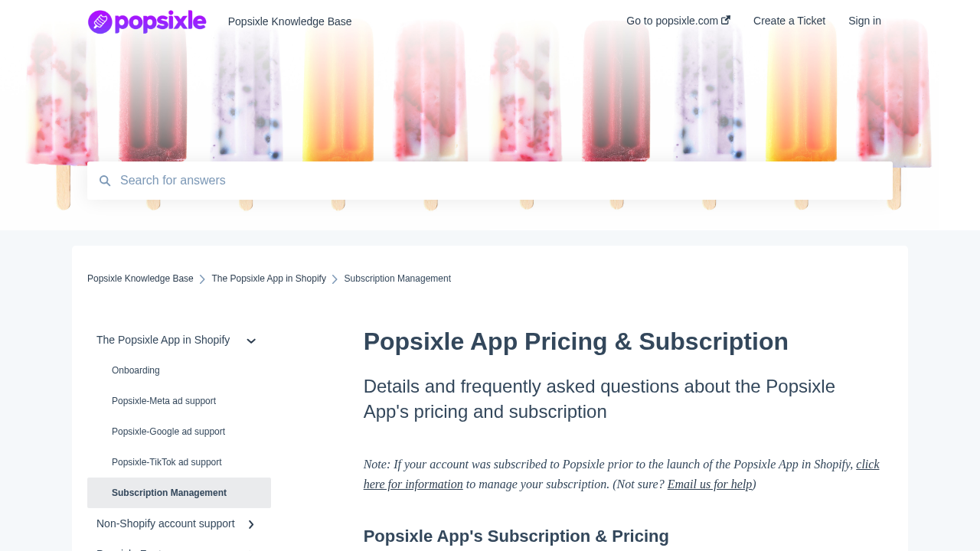
Task: Open Create a Ticket page
Action: (x=789, y=21)
